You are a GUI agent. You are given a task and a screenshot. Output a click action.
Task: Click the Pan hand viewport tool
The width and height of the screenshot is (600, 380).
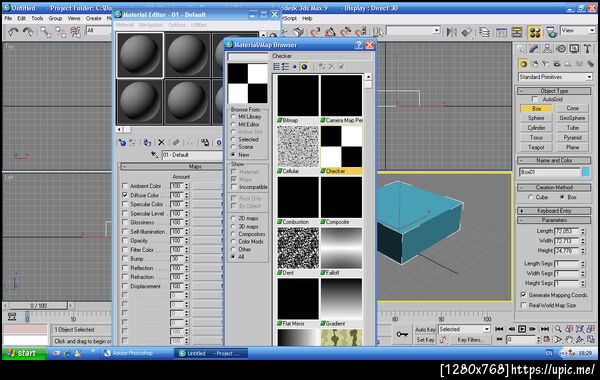pos(569,339)
